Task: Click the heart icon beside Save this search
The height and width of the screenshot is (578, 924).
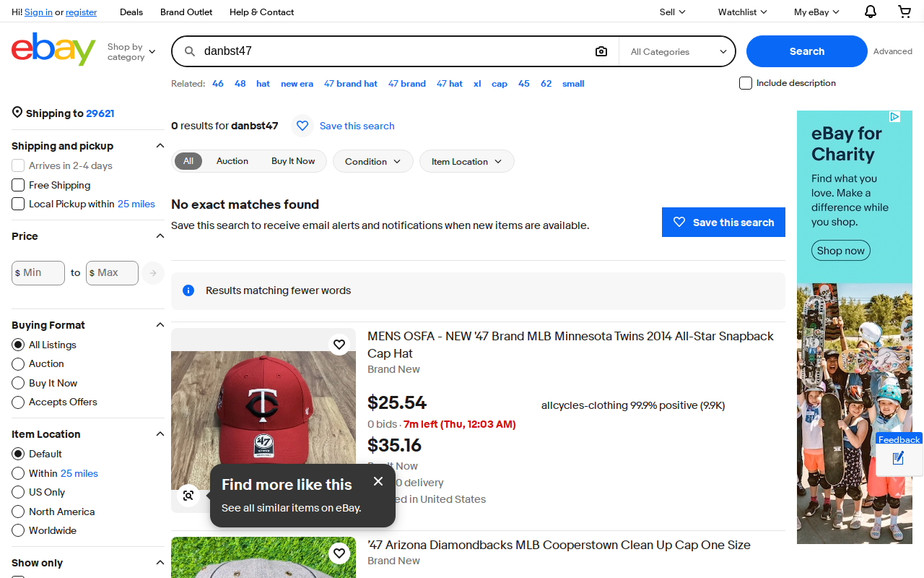Action: [x=302, y=126]
